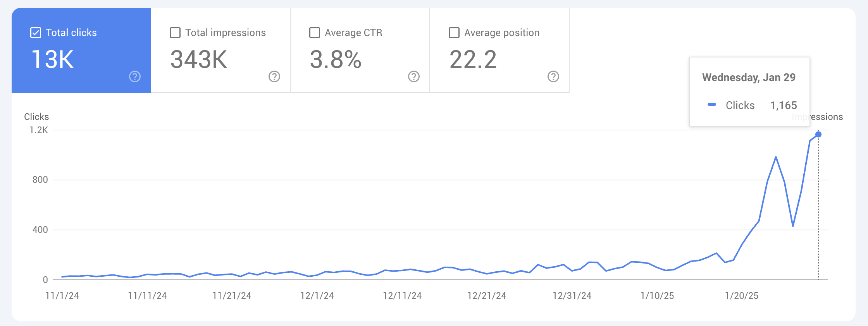
Task: Enable the Total impressions metric
Action: click(x=175, y=33)
